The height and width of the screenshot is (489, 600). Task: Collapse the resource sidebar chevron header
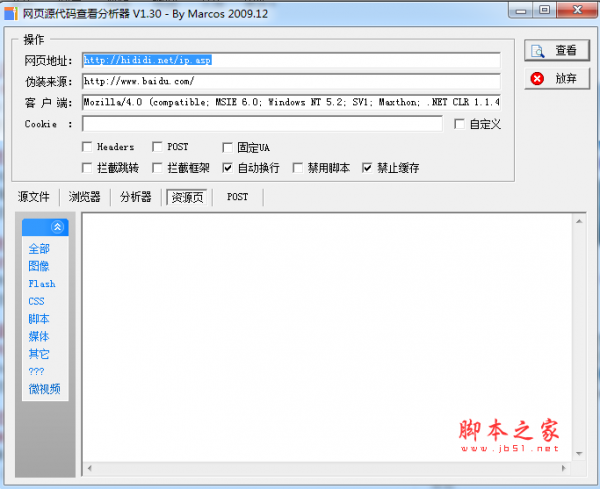click(45, 227)
